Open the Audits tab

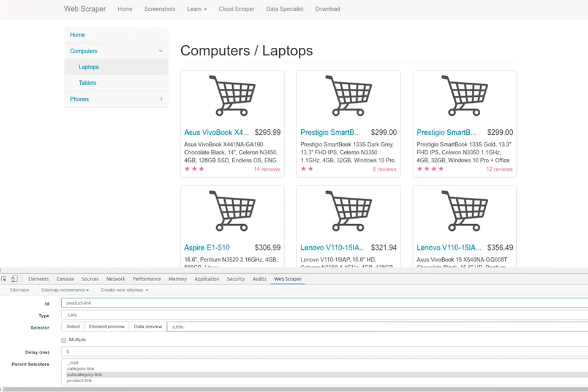(x=259, y=279)
